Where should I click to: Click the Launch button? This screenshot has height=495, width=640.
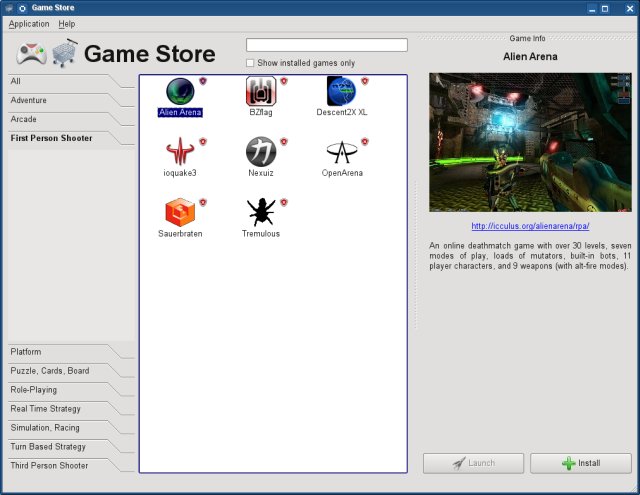tap(473, 463)
